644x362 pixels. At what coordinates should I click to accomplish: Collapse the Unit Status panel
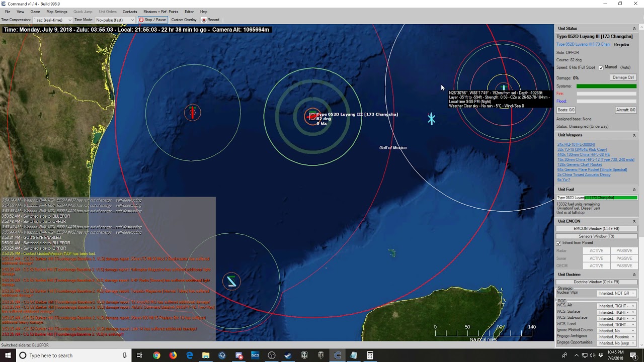pos(634,29)
